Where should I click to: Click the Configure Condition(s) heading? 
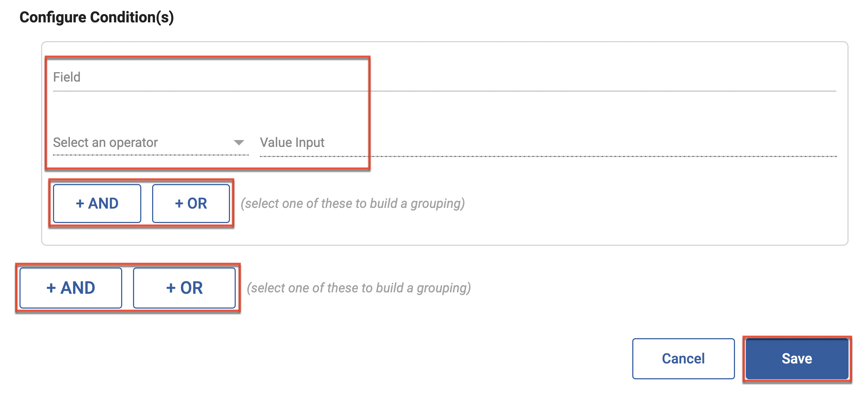[x=97, y=17]
